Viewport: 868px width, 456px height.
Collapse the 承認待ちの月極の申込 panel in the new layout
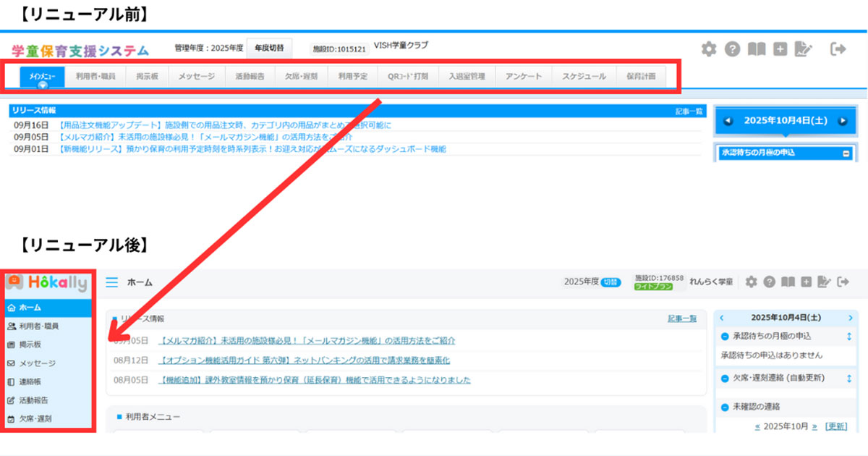pos(725,337)
